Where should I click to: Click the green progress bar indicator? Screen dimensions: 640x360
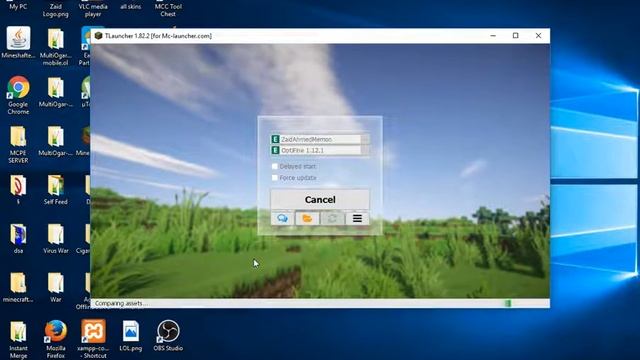tap(508, 303)
